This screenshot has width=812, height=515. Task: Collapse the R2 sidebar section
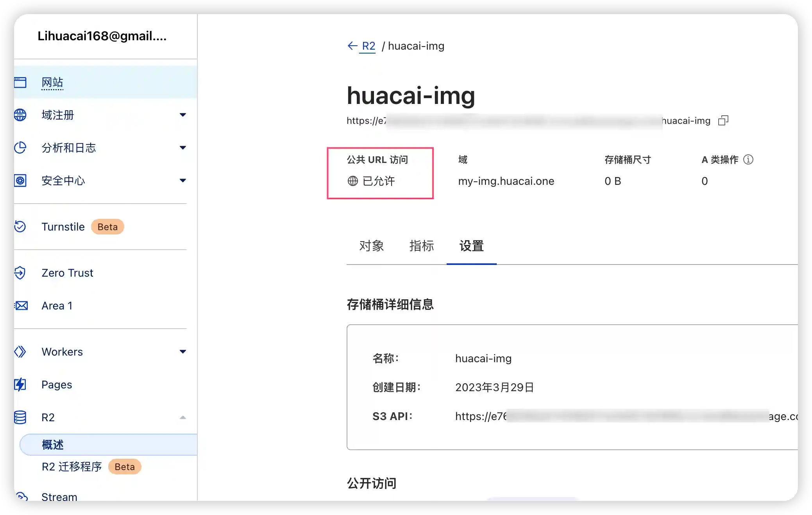[183, 417]
